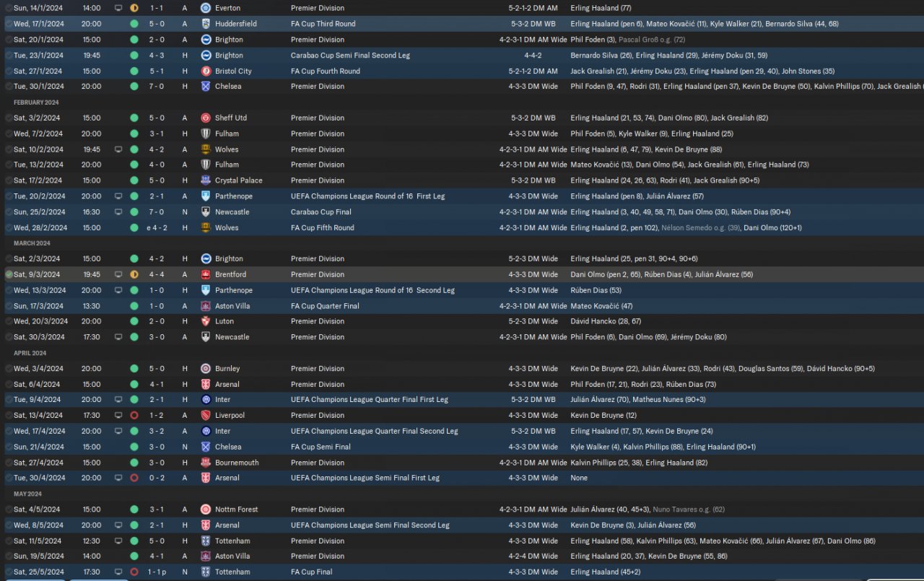Click the orange draw indicator on Brentford match
This screenshot has height=581, width=924.
(134, 274)
